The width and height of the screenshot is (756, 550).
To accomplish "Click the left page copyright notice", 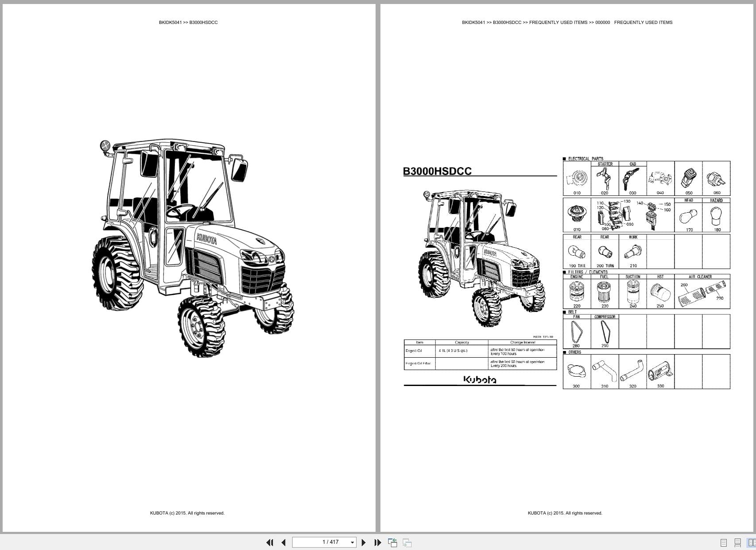I will point(187,513).
